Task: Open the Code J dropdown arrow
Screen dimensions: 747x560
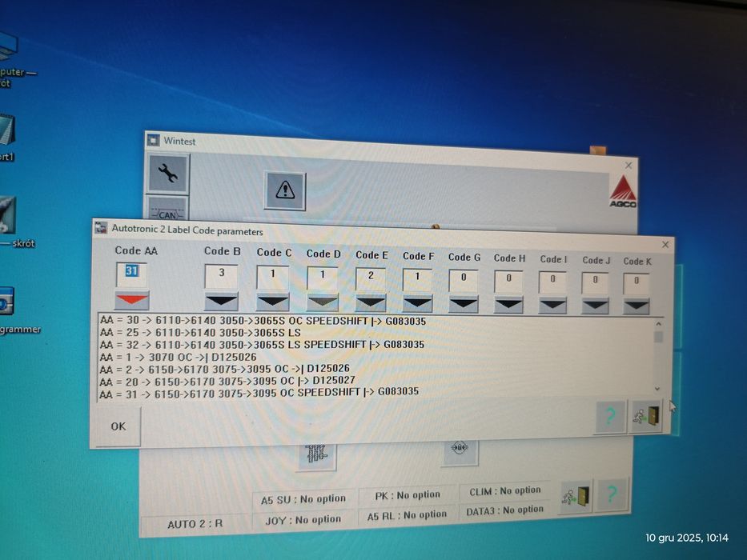Action: (595, 306)
